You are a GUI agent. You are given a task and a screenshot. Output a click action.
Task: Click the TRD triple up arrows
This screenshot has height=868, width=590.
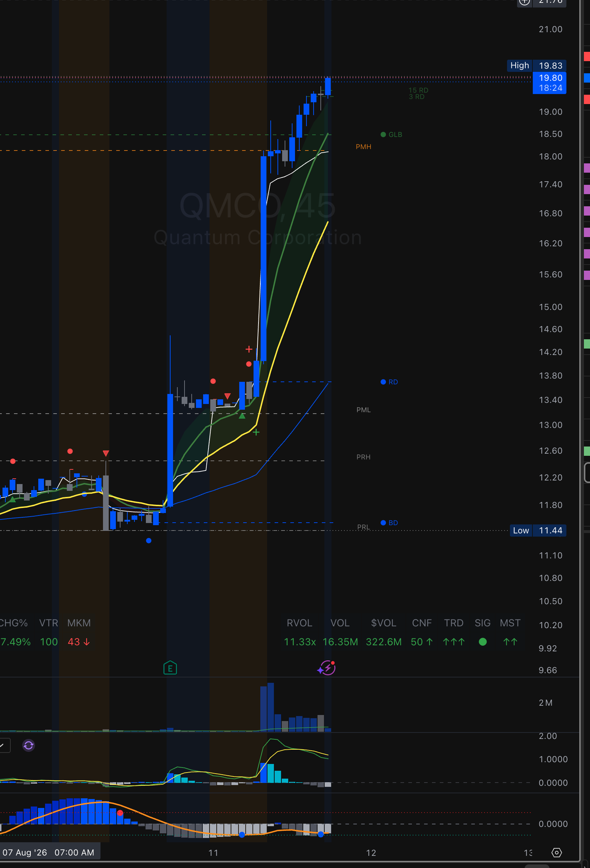(x=454, y=642)
